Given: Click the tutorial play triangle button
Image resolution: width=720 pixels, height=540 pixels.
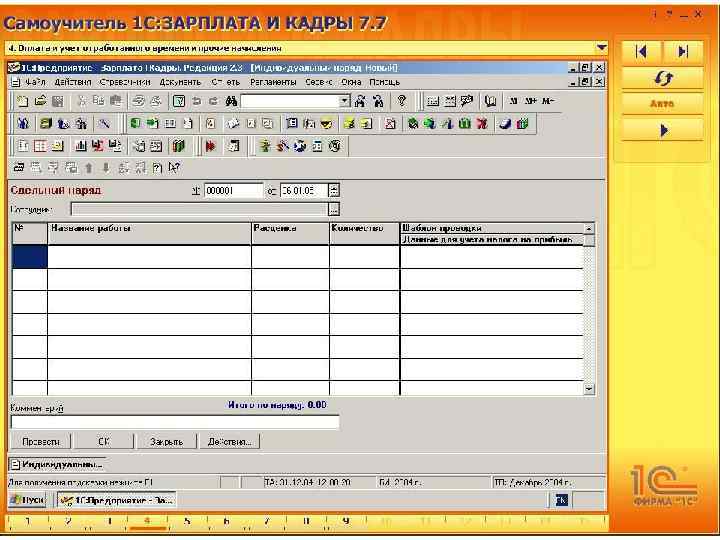Looking at the screenshot, I should tap(663, 131).
